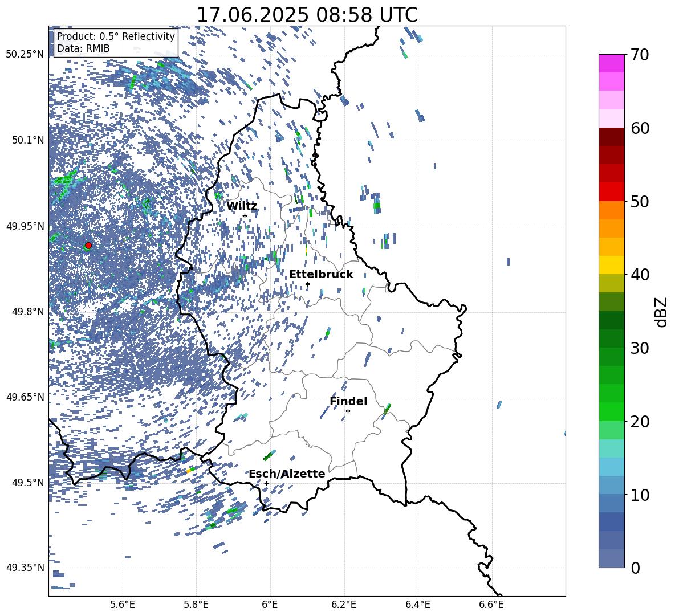The image size is (675, 616).
Task: Click the red radar site marker
Action: (88, 245)
